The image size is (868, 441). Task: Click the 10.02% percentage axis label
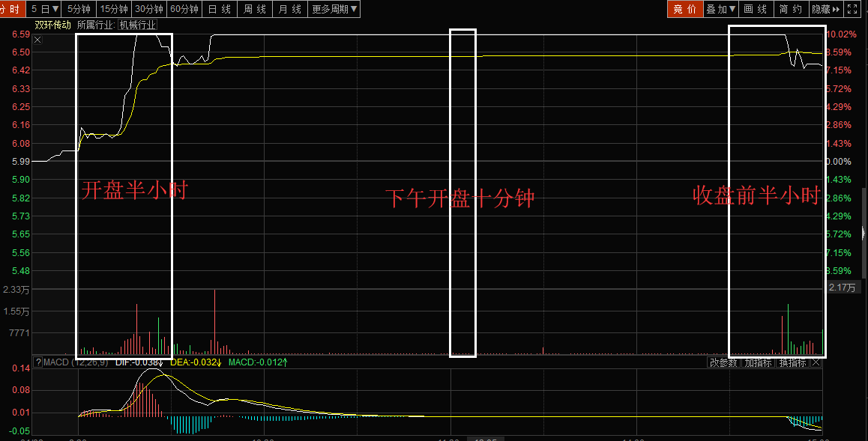click(841, 34)
